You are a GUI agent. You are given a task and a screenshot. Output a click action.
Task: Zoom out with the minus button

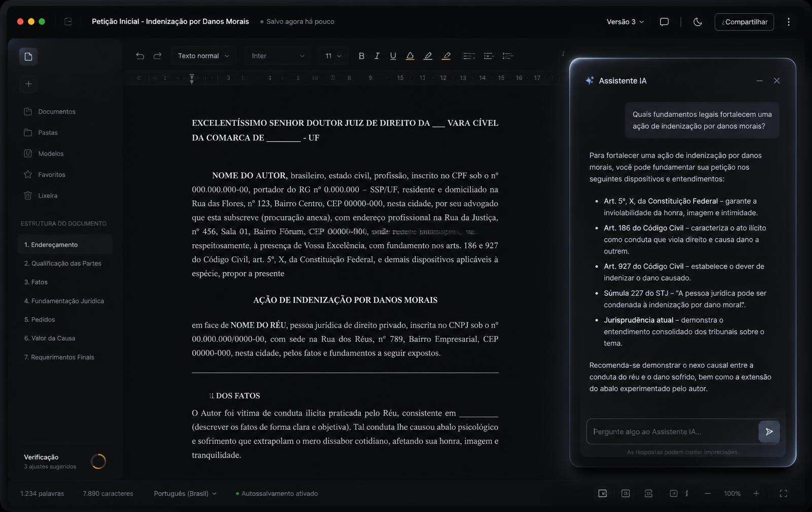[707, 494]
